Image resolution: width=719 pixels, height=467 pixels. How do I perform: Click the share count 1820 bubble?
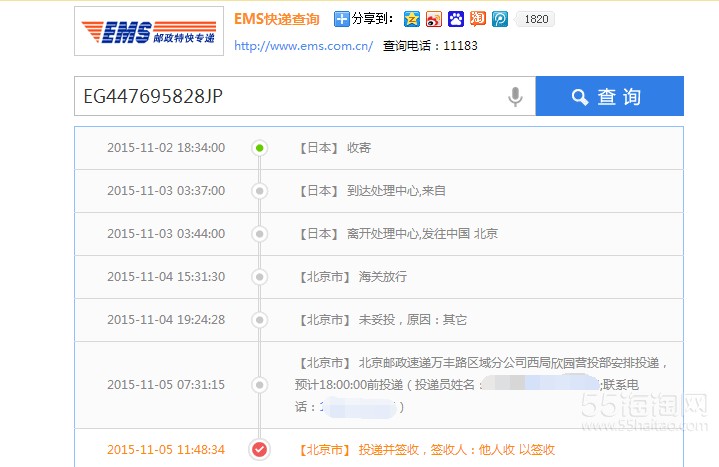tap(535, 19)
